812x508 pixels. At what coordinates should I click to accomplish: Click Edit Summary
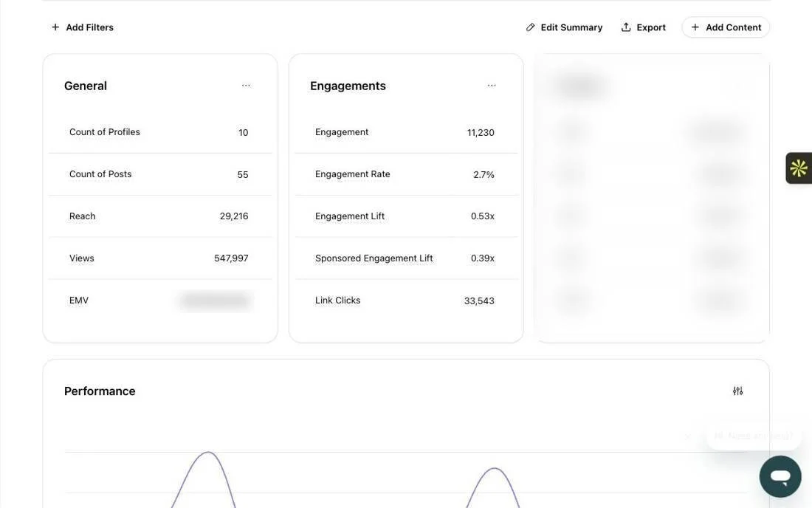click(565, 27)
